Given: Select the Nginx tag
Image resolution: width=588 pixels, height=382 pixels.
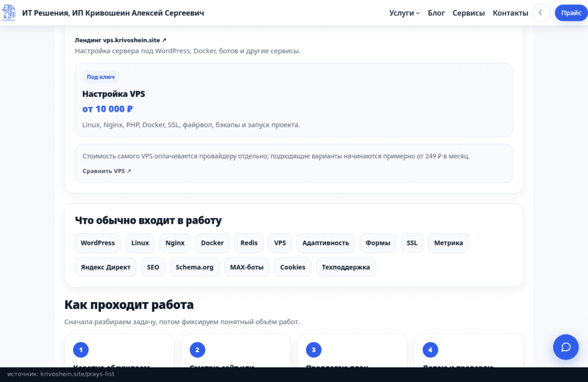Looking at the screenshot, I should [175, 243].
